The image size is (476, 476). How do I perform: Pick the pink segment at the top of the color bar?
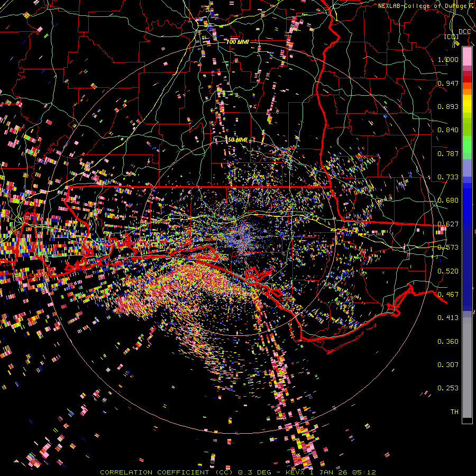(467, 57)
